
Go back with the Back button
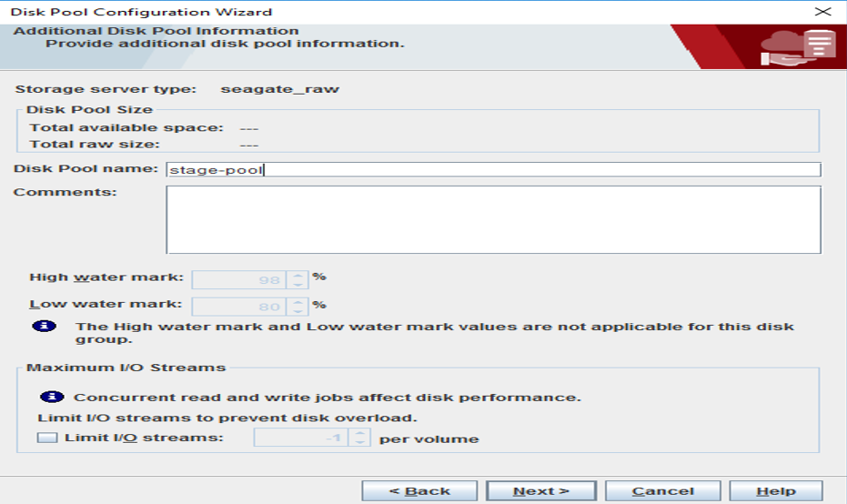(419, 491)
